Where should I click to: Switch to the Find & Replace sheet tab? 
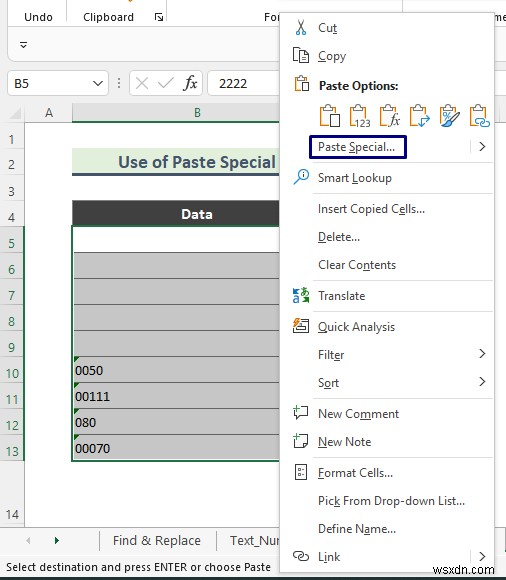[157, 541]
